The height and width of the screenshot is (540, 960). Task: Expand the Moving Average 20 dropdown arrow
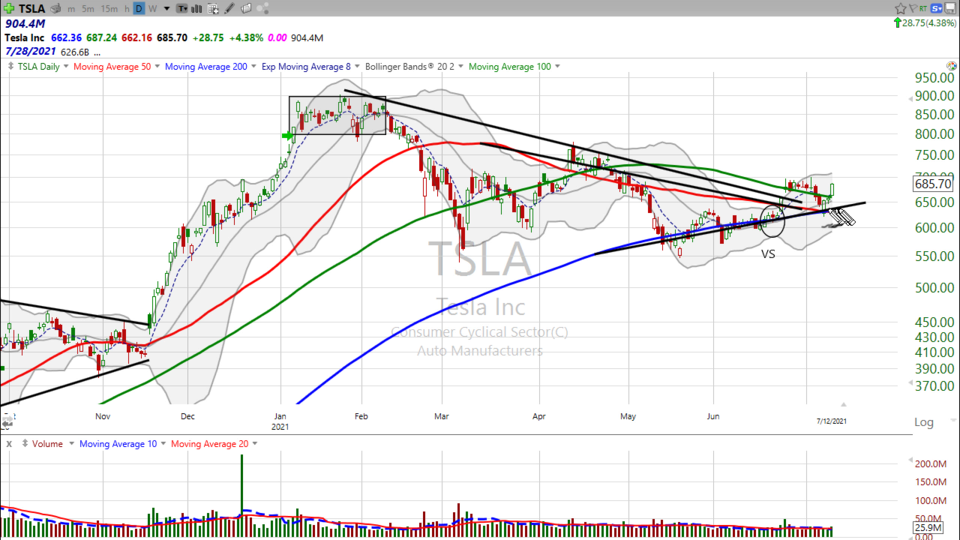[x=255, y=444]
